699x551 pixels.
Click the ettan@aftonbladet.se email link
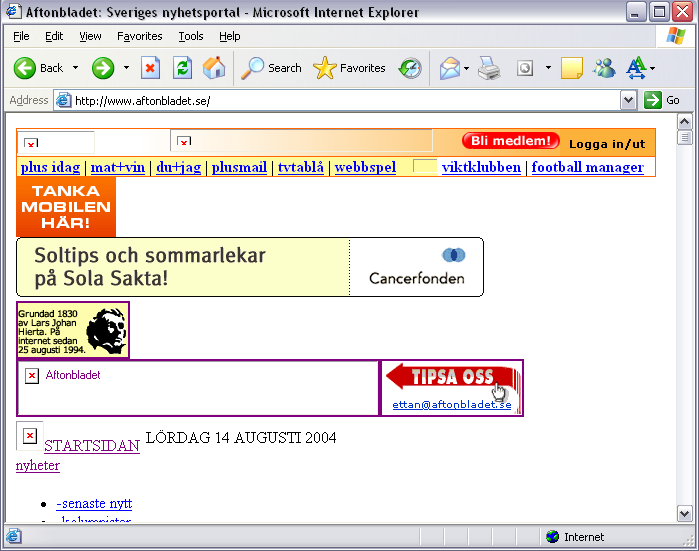452,404
